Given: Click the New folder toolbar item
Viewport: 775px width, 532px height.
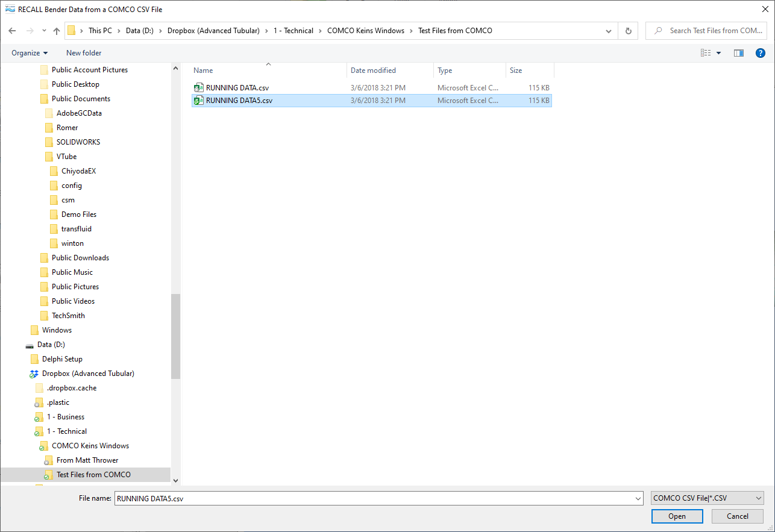Looking at the screenshot, I should point(84,53).
